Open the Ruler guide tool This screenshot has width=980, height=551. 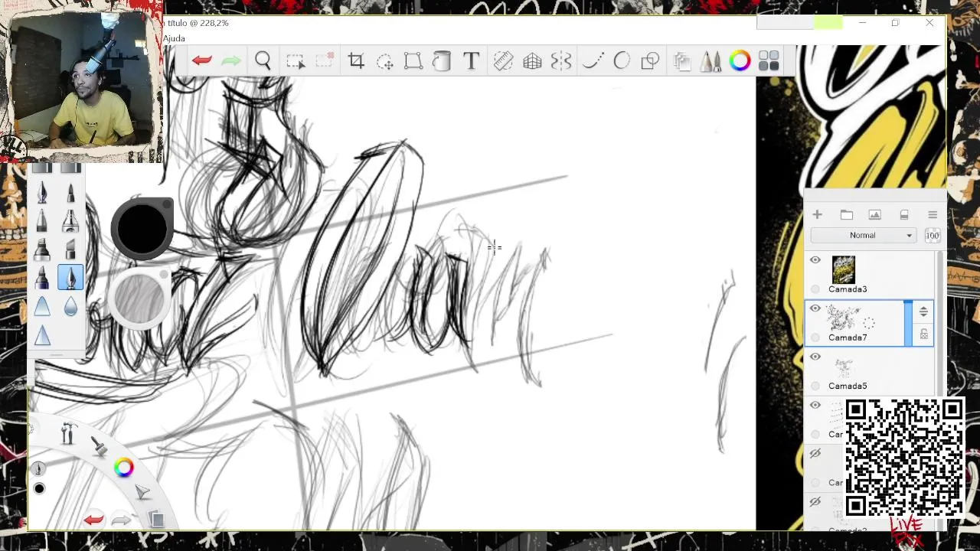(x=503, y=61)
